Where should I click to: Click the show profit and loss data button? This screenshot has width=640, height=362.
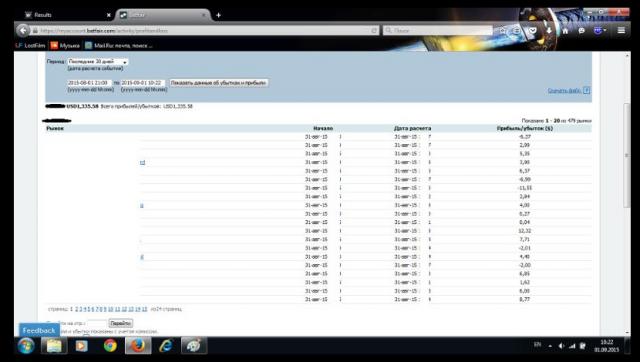(x=219, y=82)
